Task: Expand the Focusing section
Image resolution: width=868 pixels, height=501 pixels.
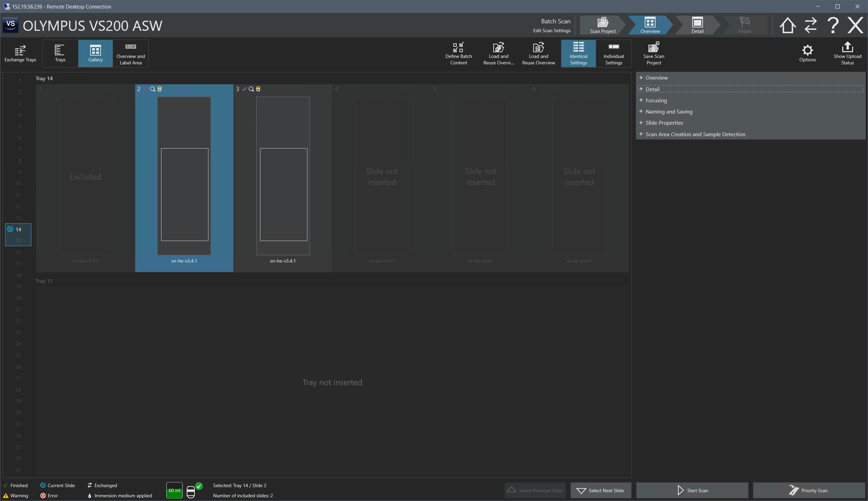Action: [656, 101]
